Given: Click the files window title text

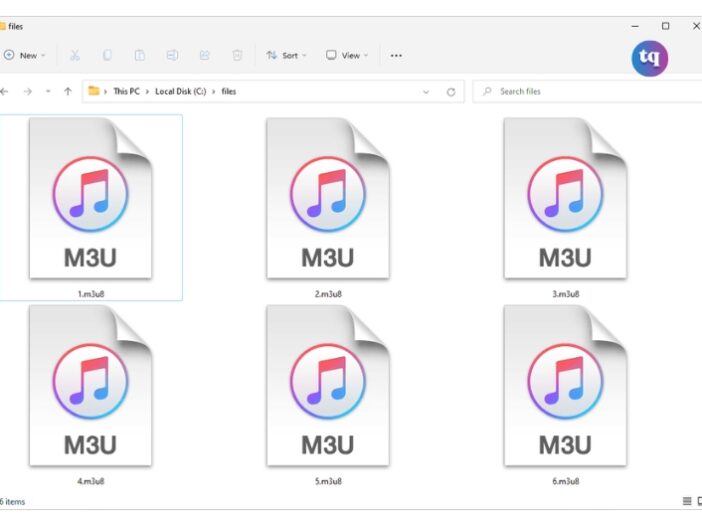Looking at the screenshot, I should click(15, 26).
